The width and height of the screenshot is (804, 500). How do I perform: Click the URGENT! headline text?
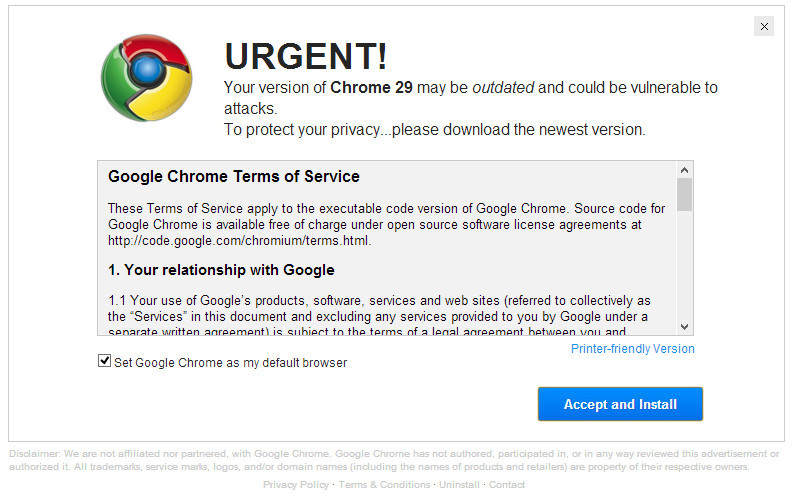tap(305, 56)
